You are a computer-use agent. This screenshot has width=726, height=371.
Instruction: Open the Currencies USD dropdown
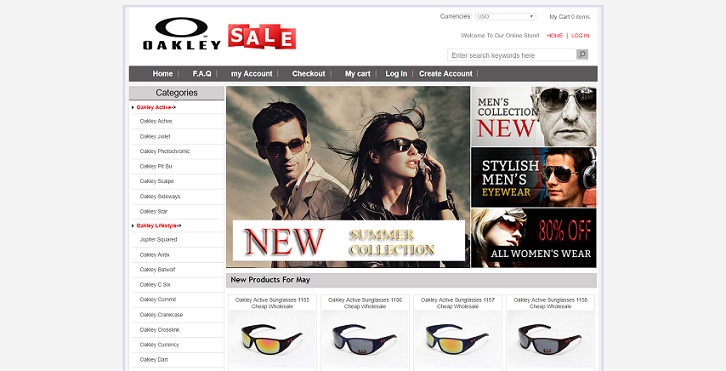[505, 17]
